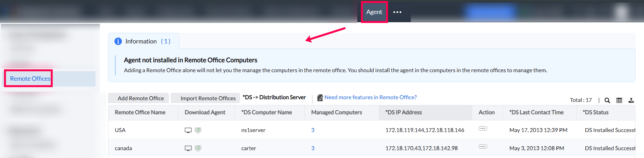Open the column chooser grid icon

pos(619,100)
